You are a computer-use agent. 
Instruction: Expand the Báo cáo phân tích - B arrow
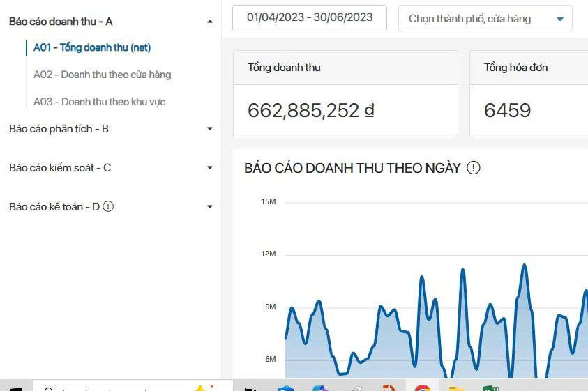tap(210, 129)
